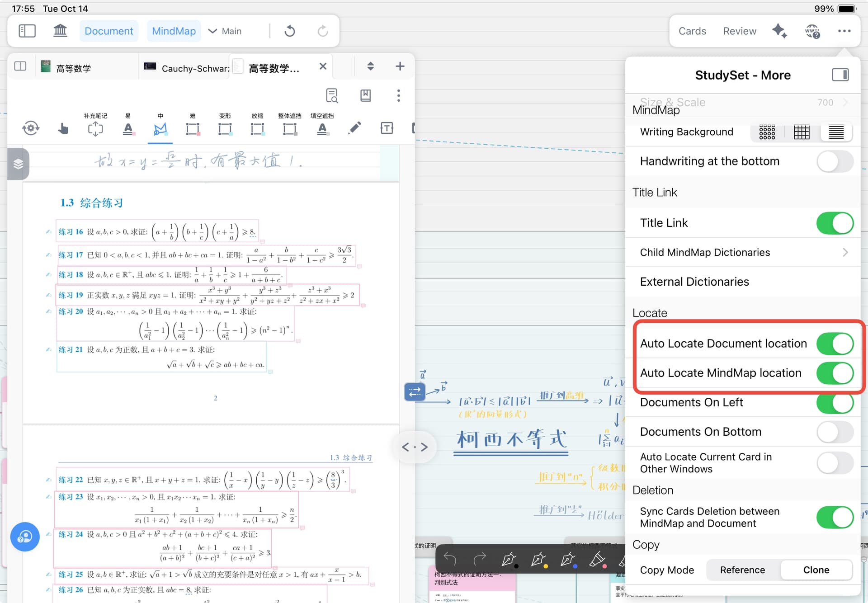
Task: Select the pencil drawing tool
Action: (354, 128)
